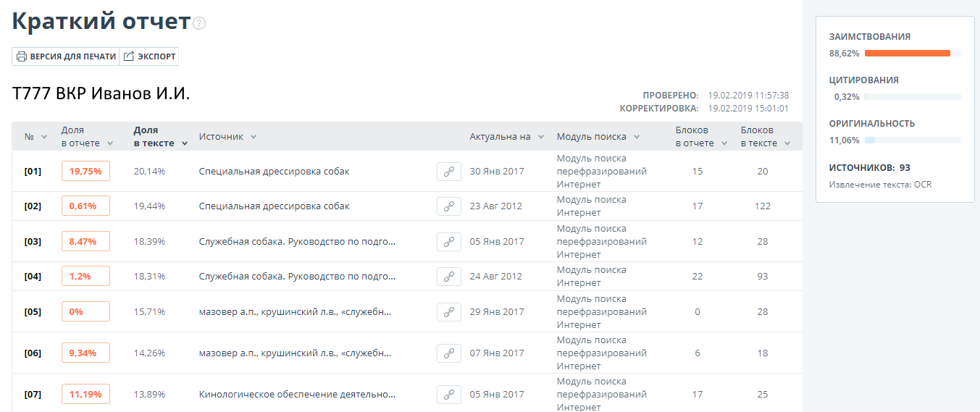Toggle the 8,47% share badge for source 03
The width and height of the screenshot is (980, 412).
(85, 242)
